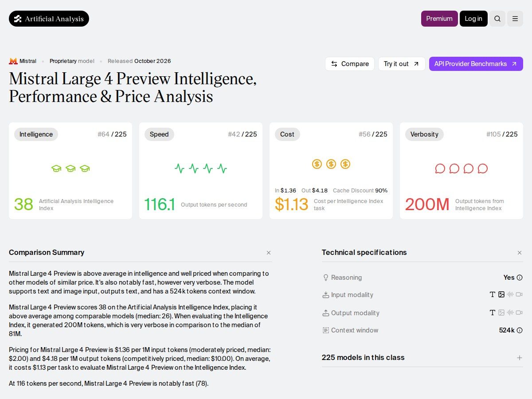
Task: Click the text icon in Input modality row
Action: 492,294
